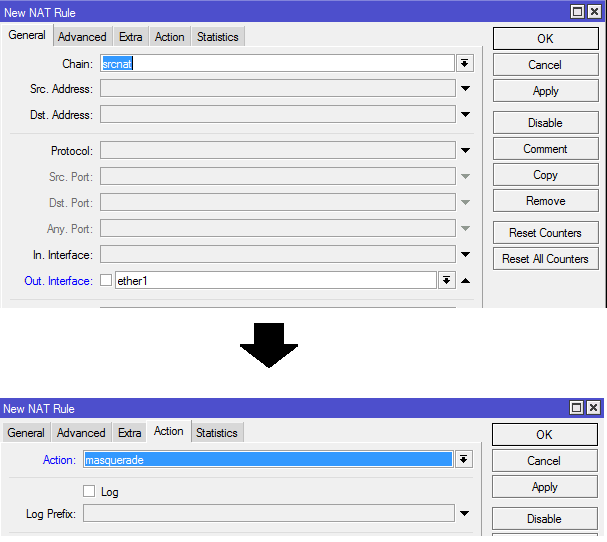Viewport: 607px width, 542px height.
Task: Click the Out. Interface field showing ether1
Action: coord(276,280)
